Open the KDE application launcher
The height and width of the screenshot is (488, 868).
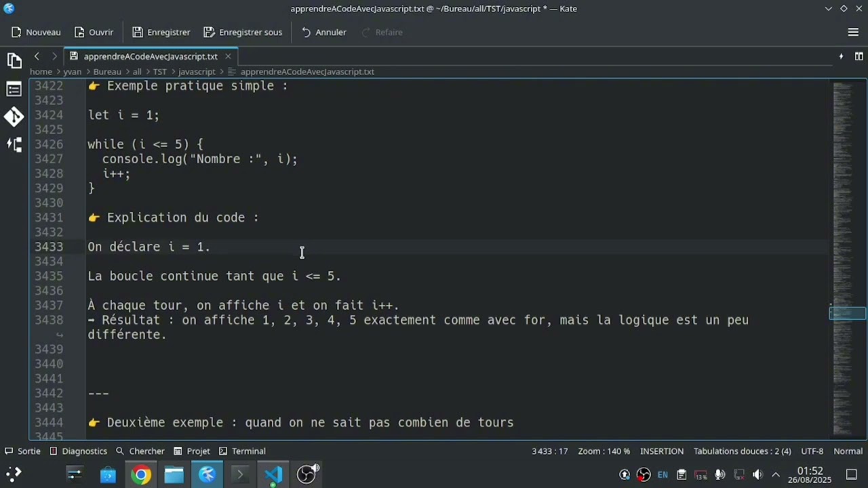coord(14,474)
